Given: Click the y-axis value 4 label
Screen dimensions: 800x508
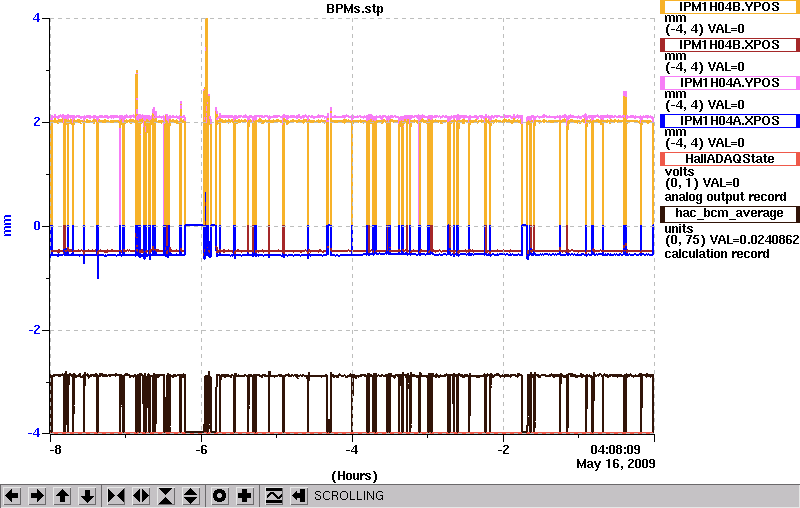Looking at the screenshot, I should 36,18.
